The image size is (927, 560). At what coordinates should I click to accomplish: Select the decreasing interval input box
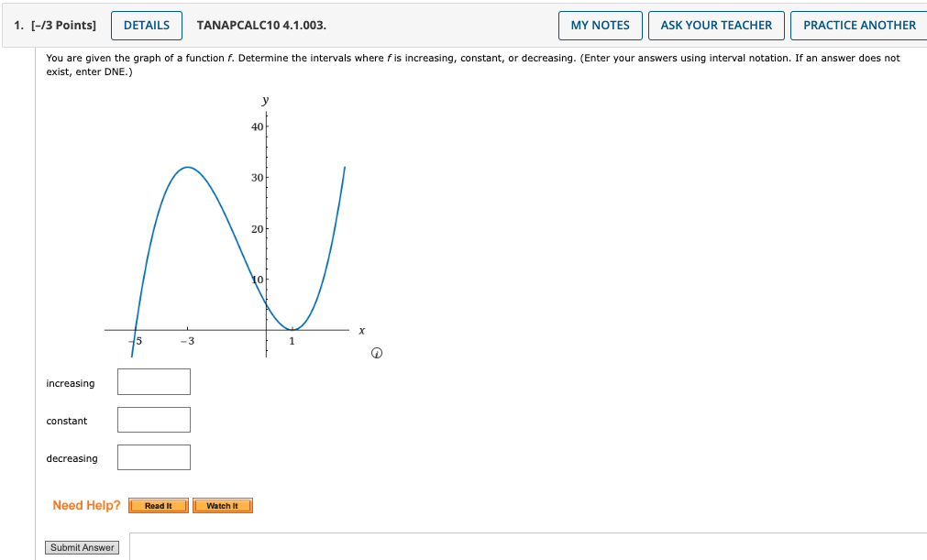tap(153, 456)
